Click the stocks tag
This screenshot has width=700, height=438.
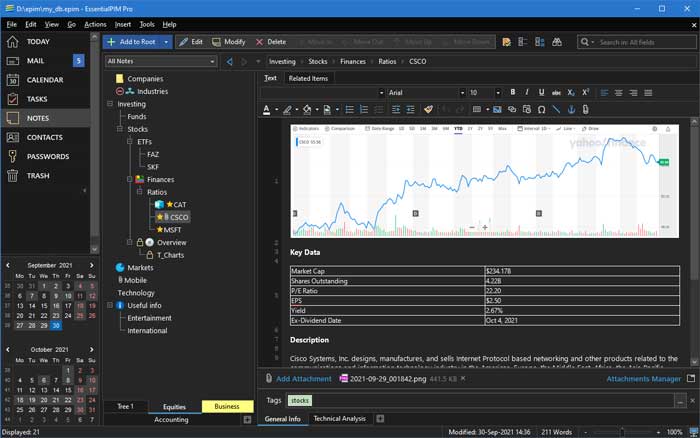click(300, 400)
